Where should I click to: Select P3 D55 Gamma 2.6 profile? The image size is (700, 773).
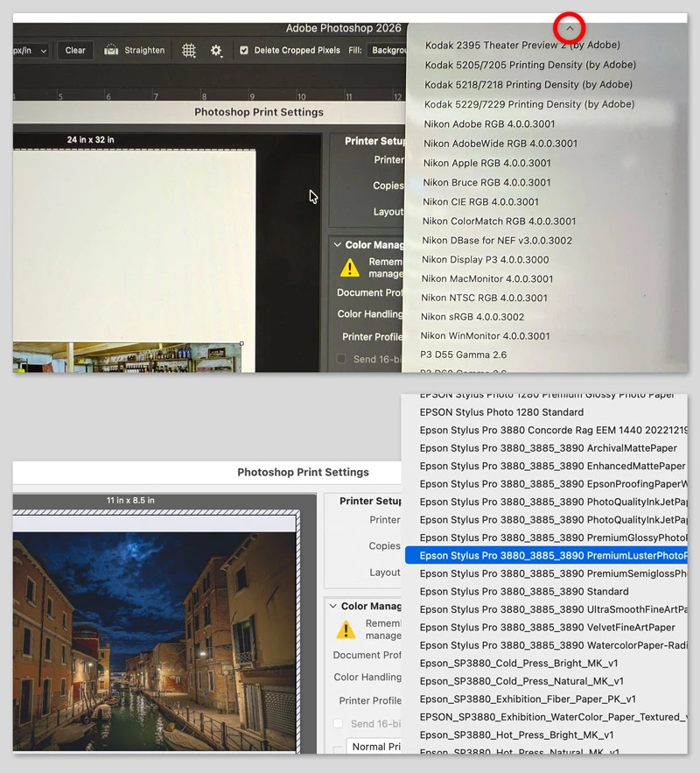point(463,355)
